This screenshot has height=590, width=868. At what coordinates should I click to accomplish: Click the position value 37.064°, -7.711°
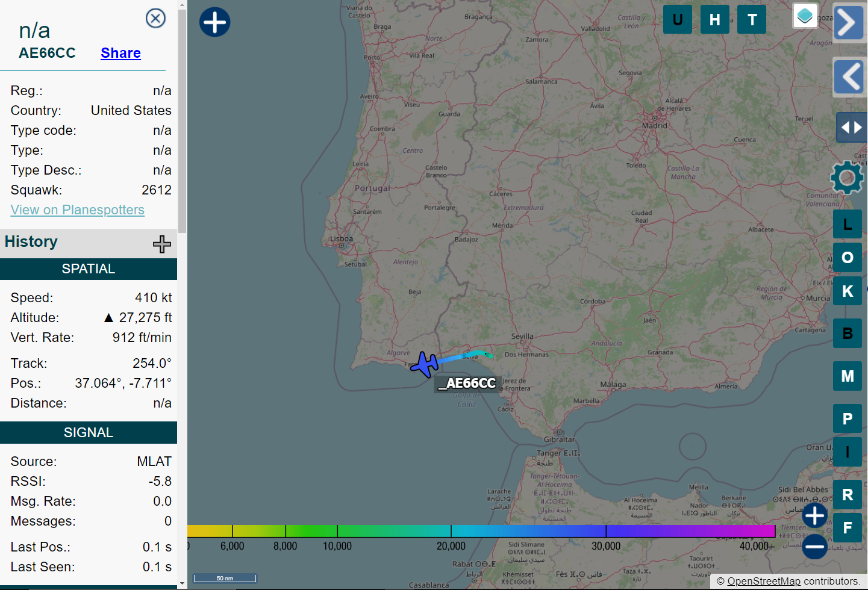(x=123, y=383)
